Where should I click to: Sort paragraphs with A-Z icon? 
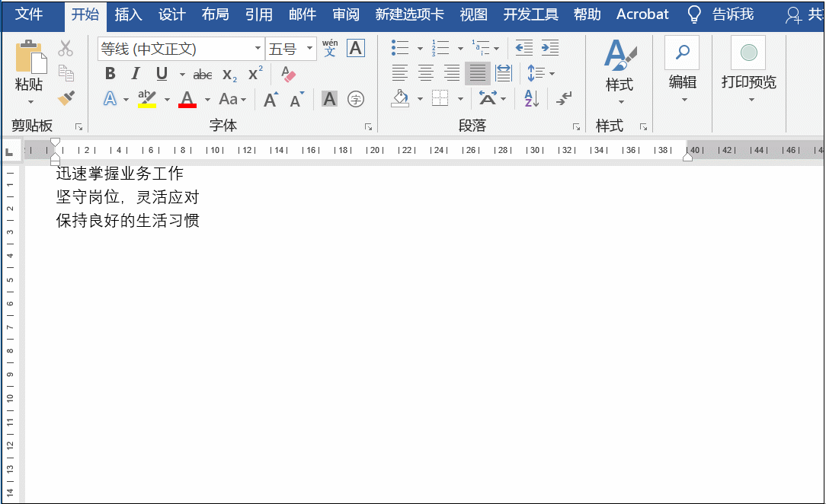[x=531, y=98]
